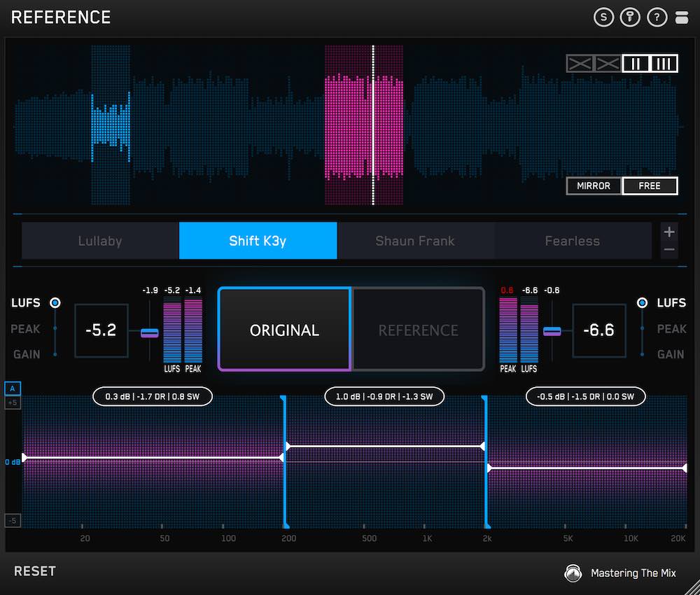Click the right -6.6 value box
700x595 pixels.
pyautogui.click(x=599, y=330)
